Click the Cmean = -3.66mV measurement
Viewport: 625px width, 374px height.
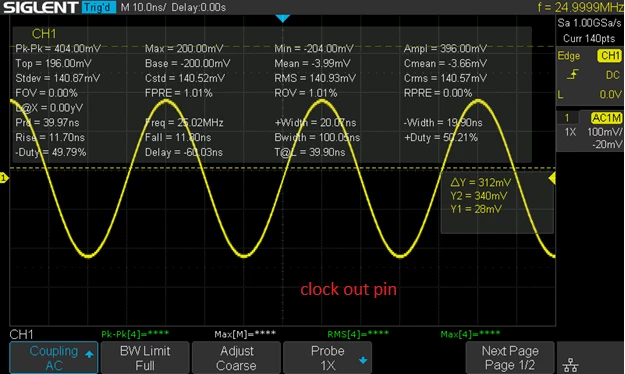click(445, 63)
